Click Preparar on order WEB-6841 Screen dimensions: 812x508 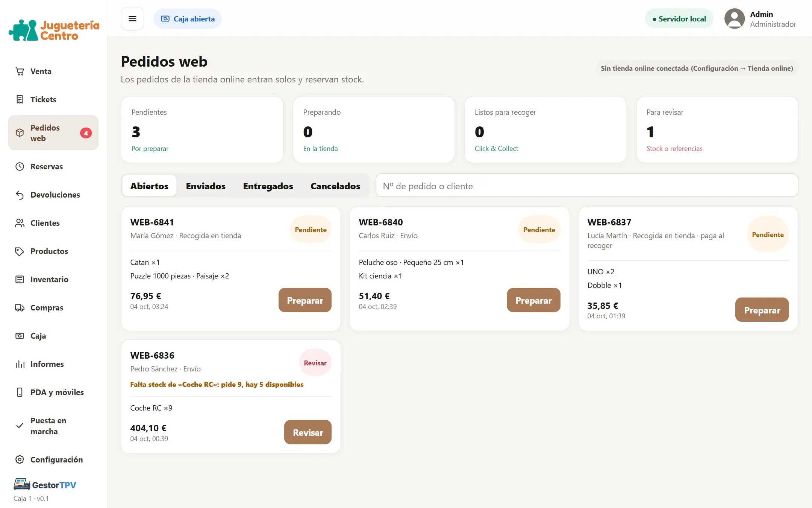305,300
